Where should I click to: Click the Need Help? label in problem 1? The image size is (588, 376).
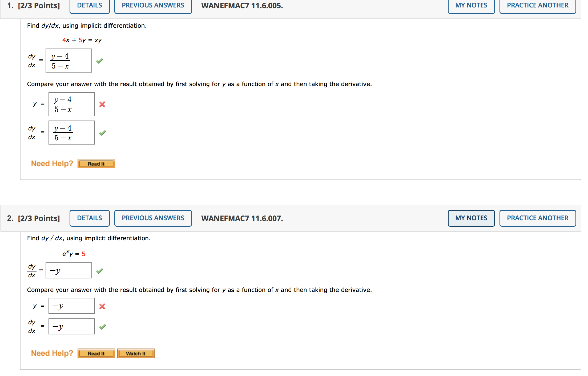52,163
